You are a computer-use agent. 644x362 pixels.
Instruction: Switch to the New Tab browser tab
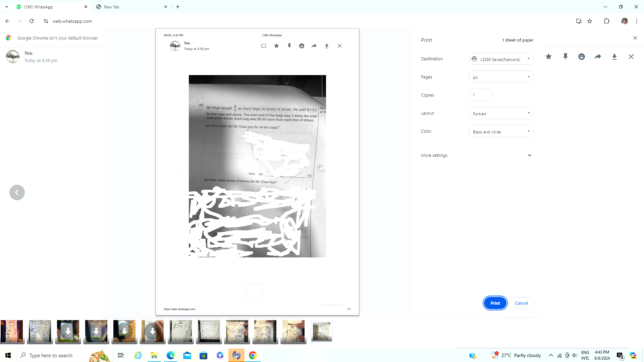pos(131,7)
